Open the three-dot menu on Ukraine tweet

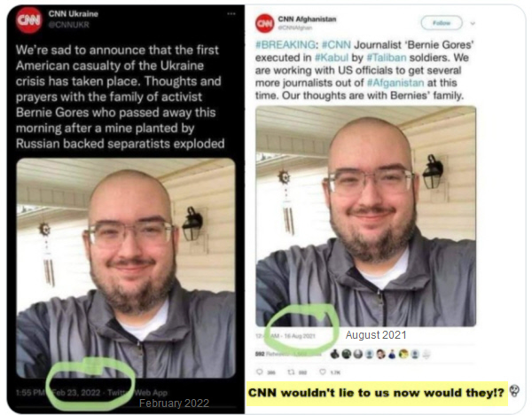[x=231, y=14]
